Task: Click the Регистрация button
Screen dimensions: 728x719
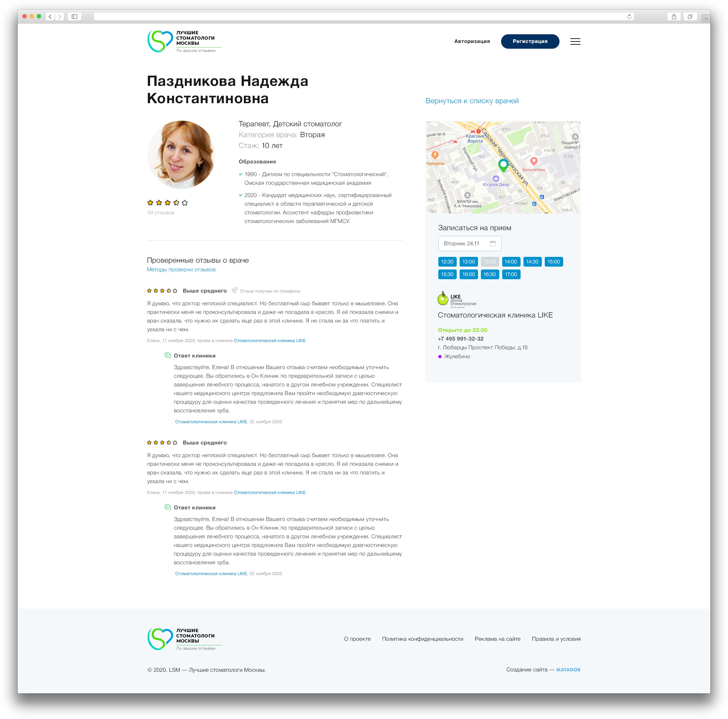Action: pos(530,41)
